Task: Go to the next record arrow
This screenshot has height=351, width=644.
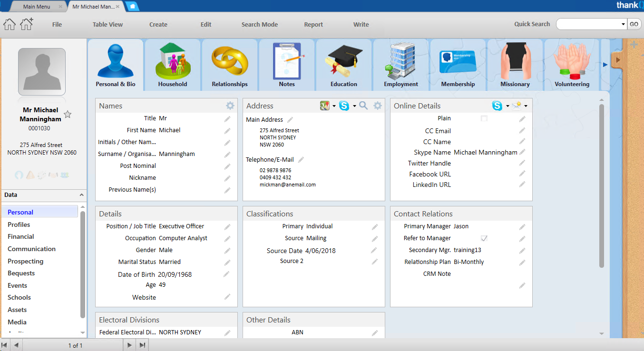Action: click(129, 345)
